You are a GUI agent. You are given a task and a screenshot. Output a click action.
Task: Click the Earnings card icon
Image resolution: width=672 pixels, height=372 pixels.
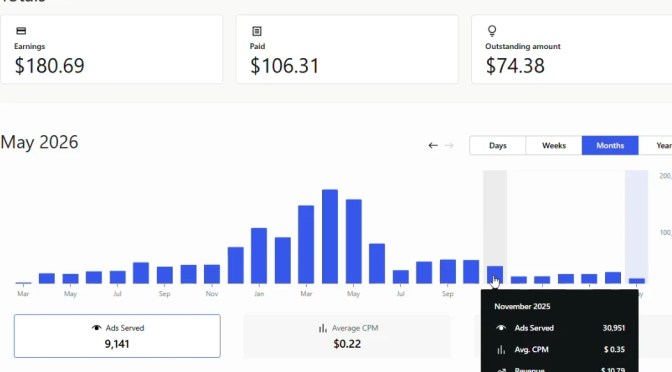21,31
